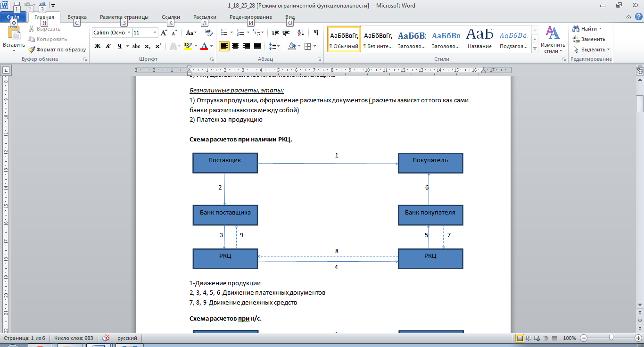Click the Вставить paste icon
The height and width of the screenshot is (347, 644).
[14, 33]
